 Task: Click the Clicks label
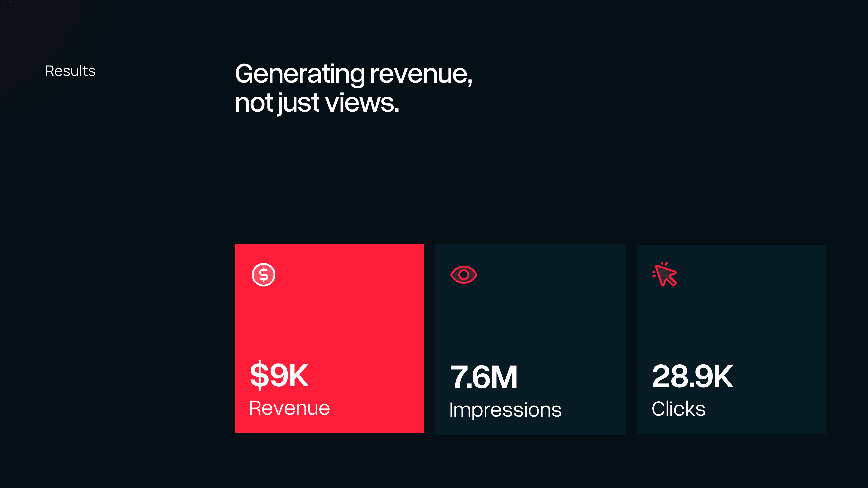click(678, 409)
